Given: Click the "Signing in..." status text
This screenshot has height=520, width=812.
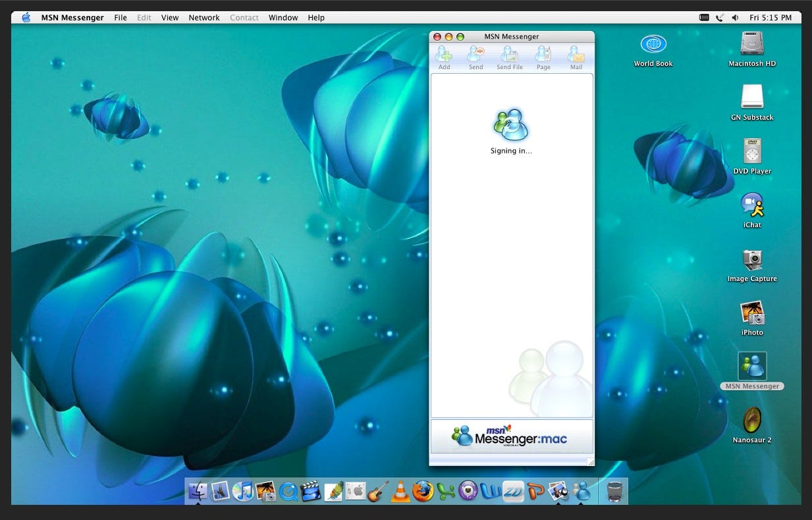Looking at the screenshot, I should 511,151.
